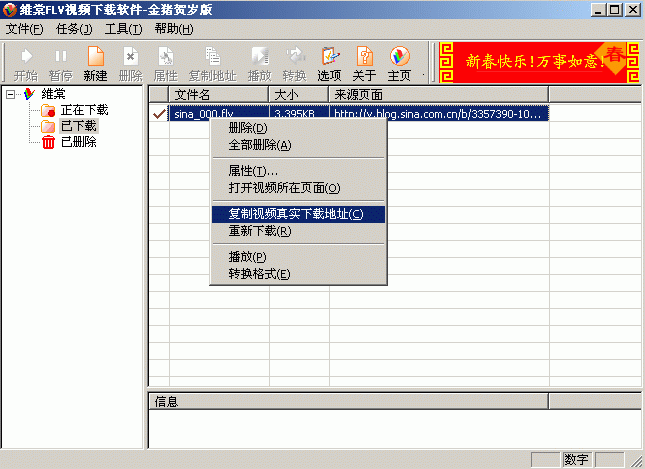This screenshot has height=469, width=645.
Task: Choose 全部删除 in the context menu
Action: pos(259,145)
